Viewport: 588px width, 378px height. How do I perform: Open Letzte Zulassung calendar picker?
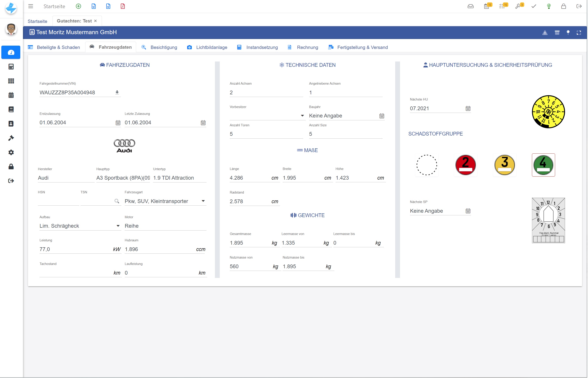click(x=203, y=123)
